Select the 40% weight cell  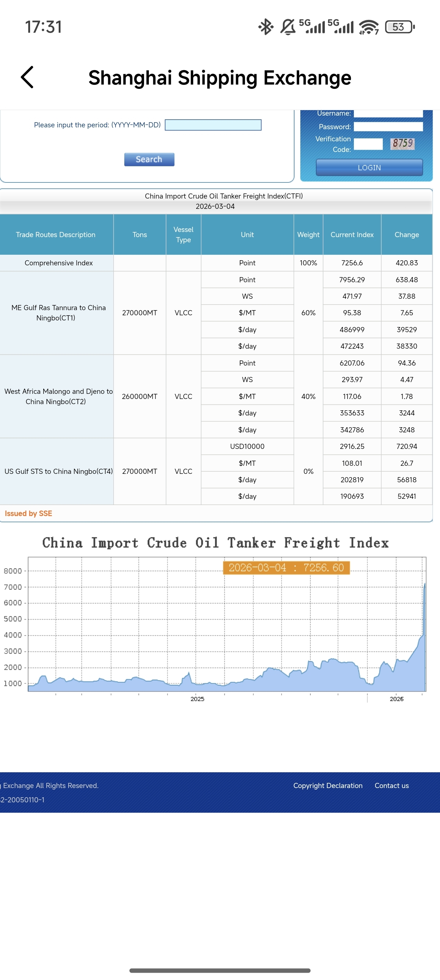pyautogui.click(x=308, y=396)
